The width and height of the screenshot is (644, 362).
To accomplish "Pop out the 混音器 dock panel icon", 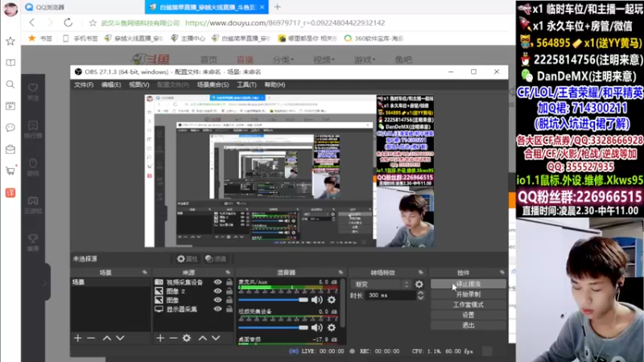I will tap(341, 273).
